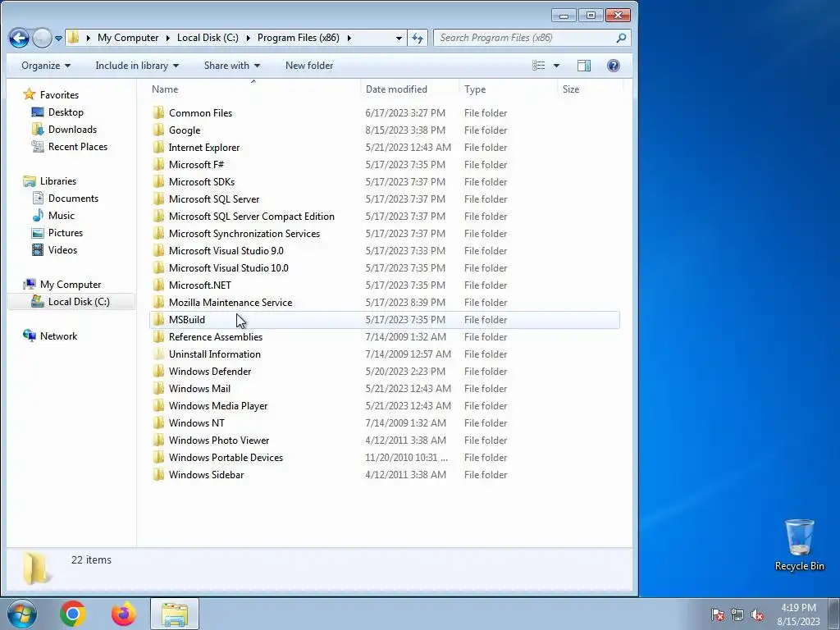Click the Change your view icon
Image resolution: width=840 pixels, height=630 pixels.
tap(538, 66)
